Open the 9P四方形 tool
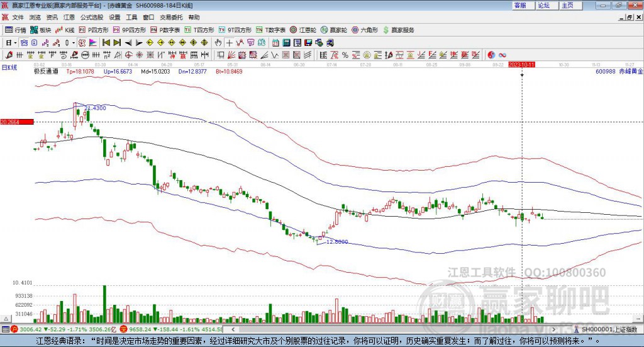This screenshot has height=347, width=644. click(130, 30)
